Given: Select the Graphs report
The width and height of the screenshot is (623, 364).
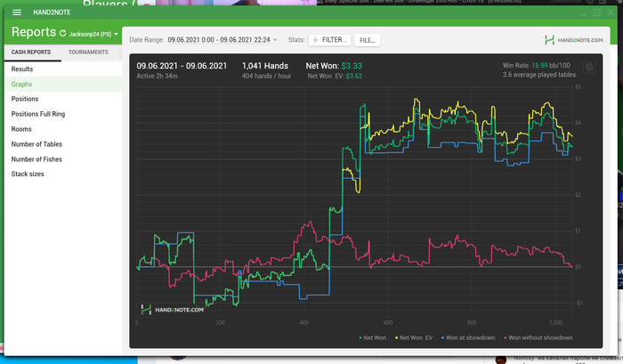Looking at the screenshot, I should (x=63, y=85).
